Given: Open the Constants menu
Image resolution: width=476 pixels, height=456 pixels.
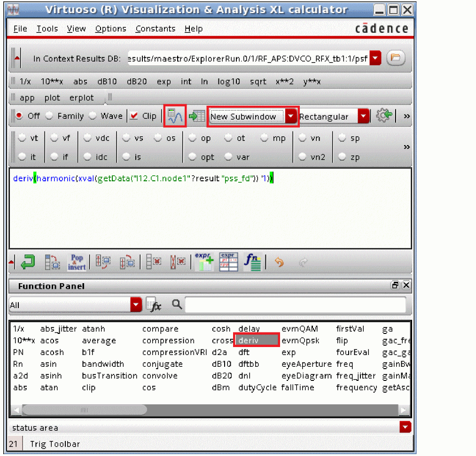Looking at the screenshot, I should [x=155, y=29].
